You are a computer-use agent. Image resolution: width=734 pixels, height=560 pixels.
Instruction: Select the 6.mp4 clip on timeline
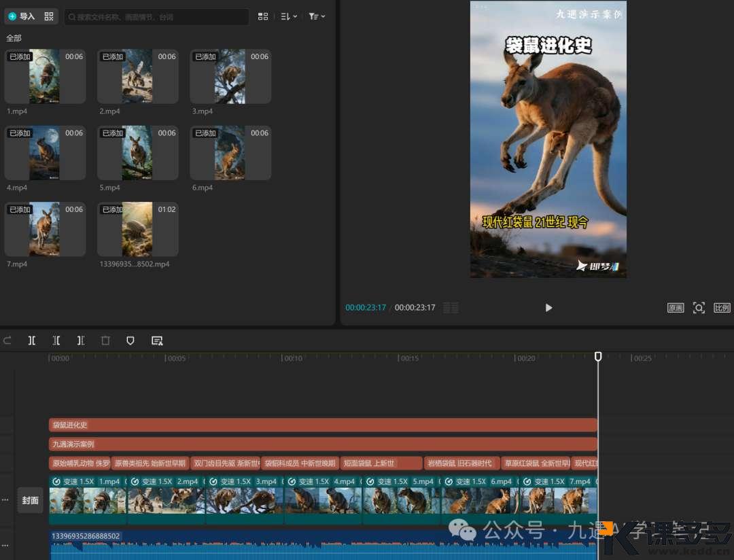coord(480,500)
